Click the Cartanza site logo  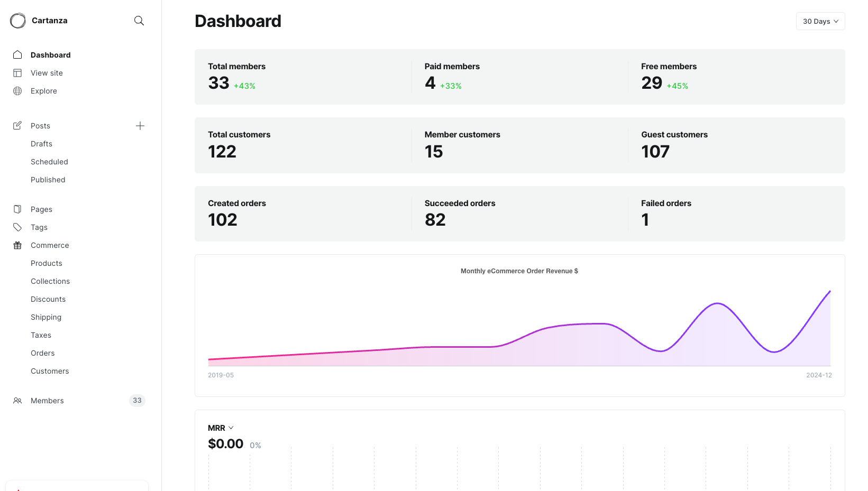point(18,21)
